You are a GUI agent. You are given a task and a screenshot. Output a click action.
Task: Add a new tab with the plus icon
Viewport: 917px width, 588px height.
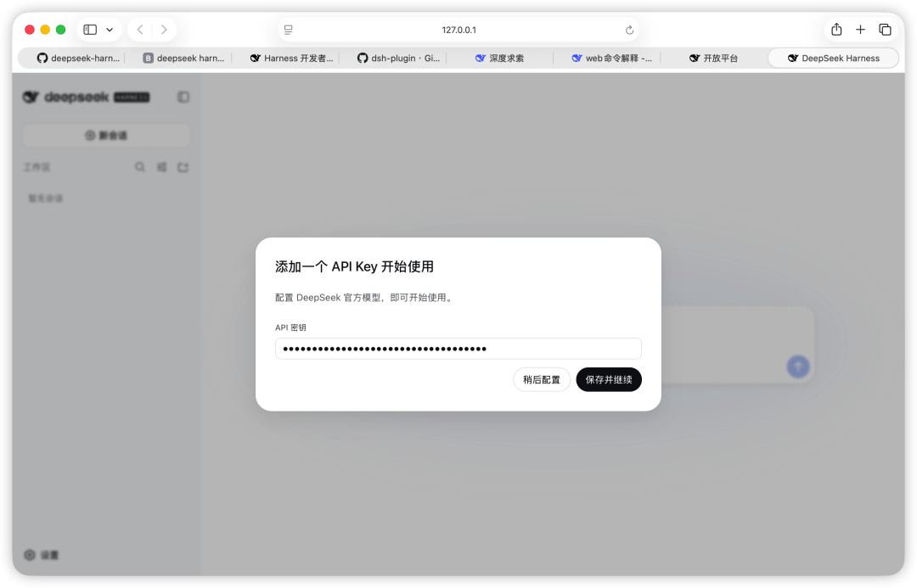pyautogui.click(x=860, y=30)
